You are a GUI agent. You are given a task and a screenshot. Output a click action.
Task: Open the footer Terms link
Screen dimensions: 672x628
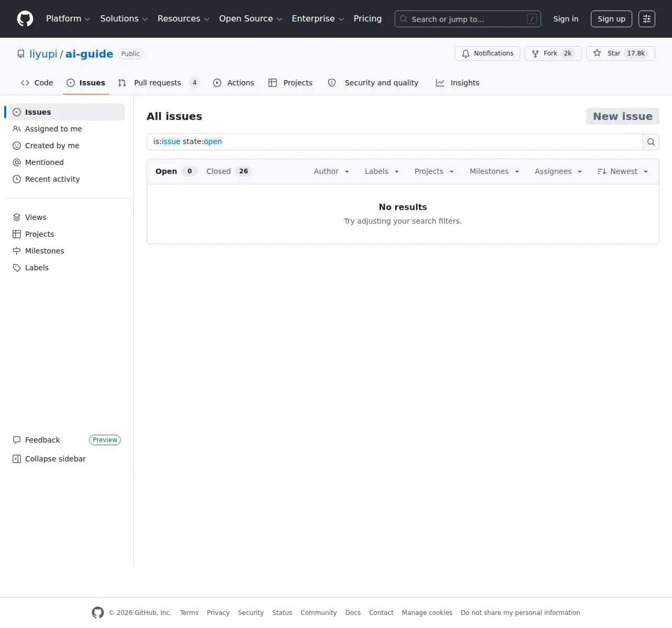[x=189, y=612]
